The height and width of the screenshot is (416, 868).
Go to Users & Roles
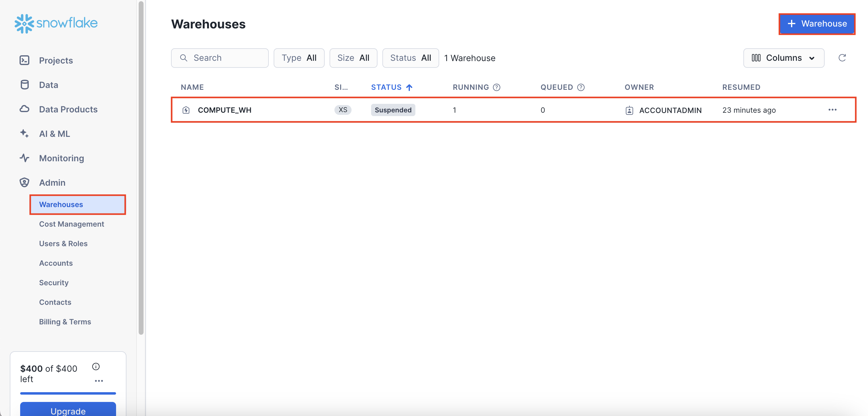pyautogui.click(x=63, y=243)
